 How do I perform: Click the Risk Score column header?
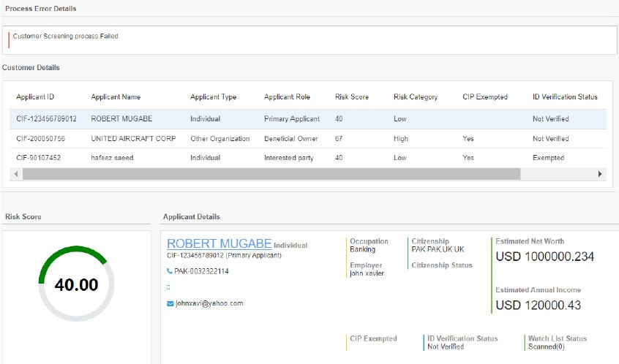point(352,97)
